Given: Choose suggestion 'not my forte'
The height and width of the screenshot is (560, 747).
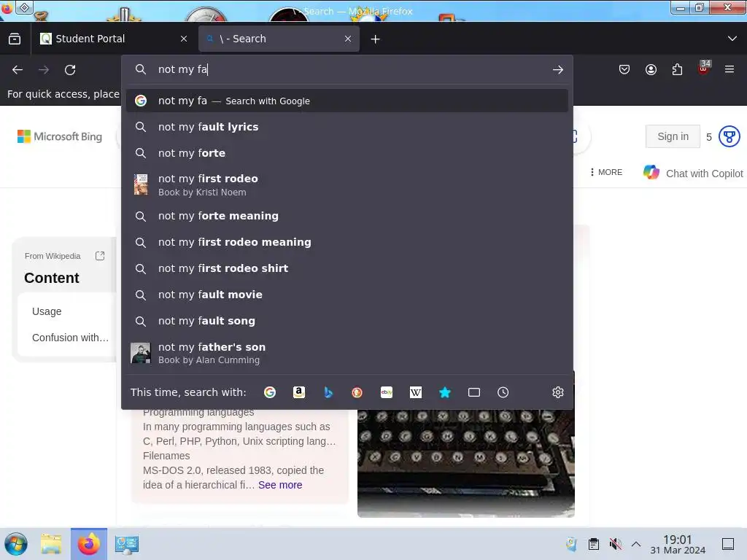Looking at the screenshot, I should (347, 153).
